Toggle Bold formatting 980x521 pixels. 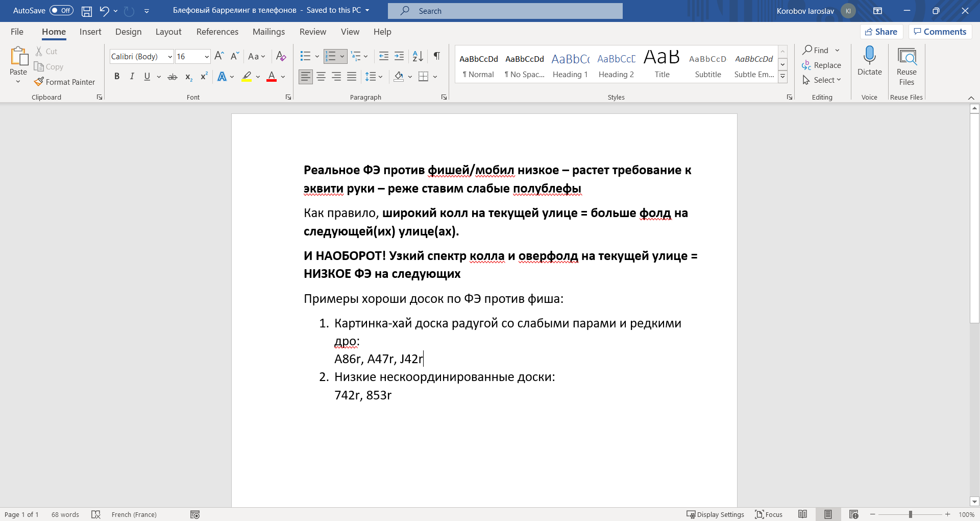(x=117, y=77)
